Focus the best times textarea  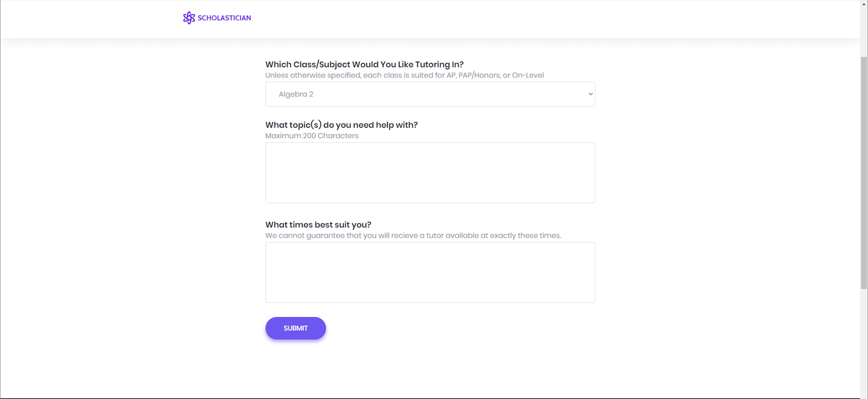(430, 272)
